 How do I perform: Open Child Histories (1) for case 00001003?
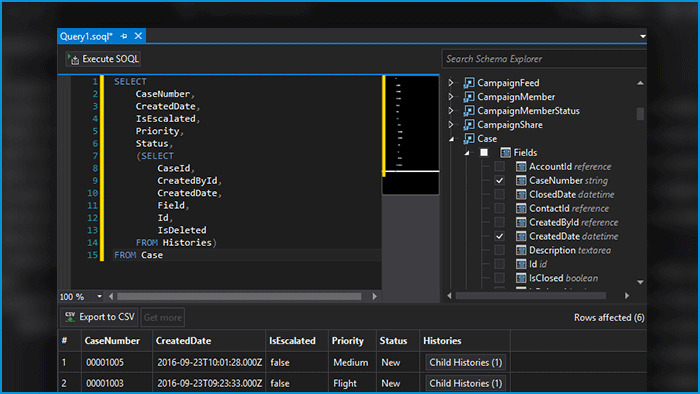click(x=466, y=383)
